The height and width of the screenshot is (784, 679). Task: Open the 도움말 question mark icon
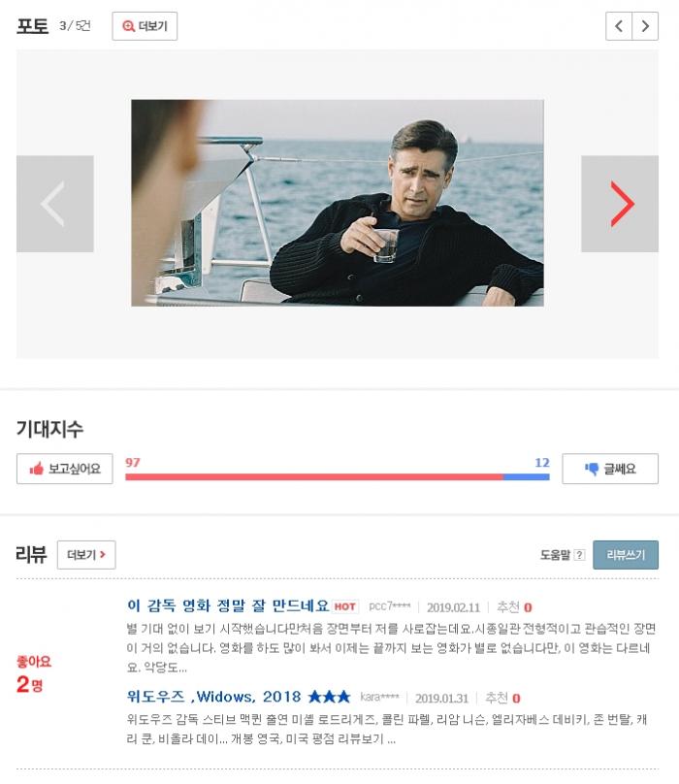579,554
